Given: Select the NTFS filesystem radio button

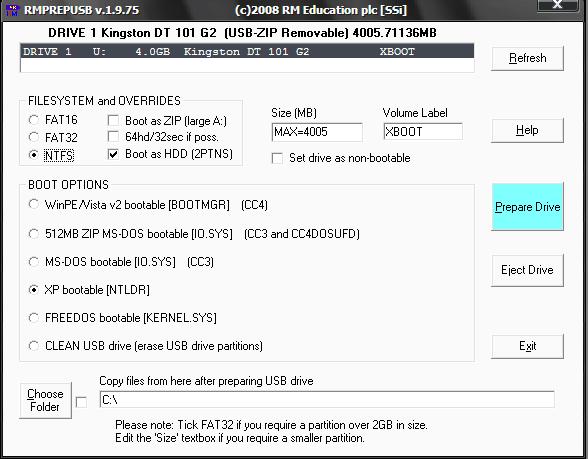Looking at the screenshot, I should [34, 154].
